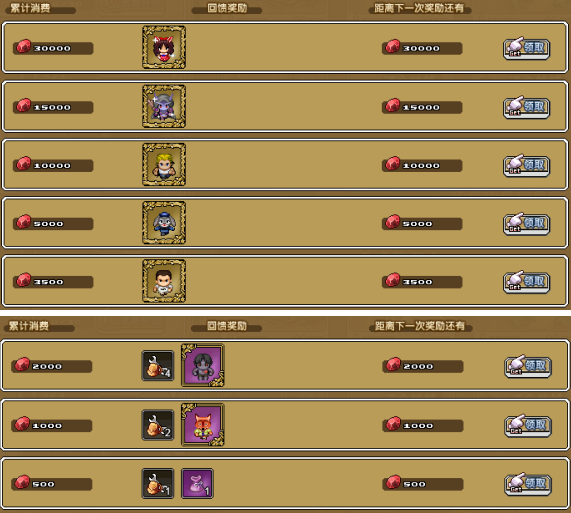Select the dark shadow figure card
Viewport: 571px width, 513px height.
pos(203,365)
